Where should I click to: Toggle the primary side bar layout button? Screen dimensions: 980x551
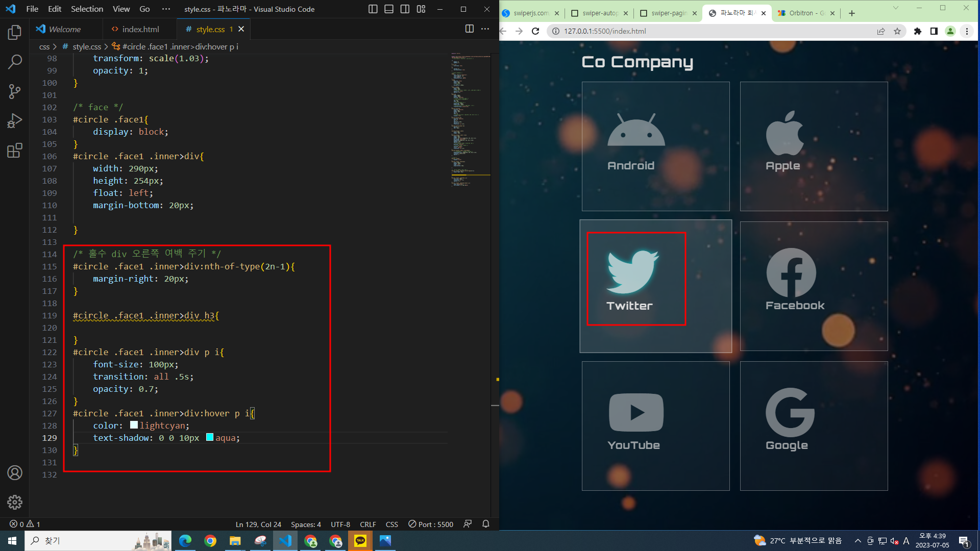tap(373, 9)
